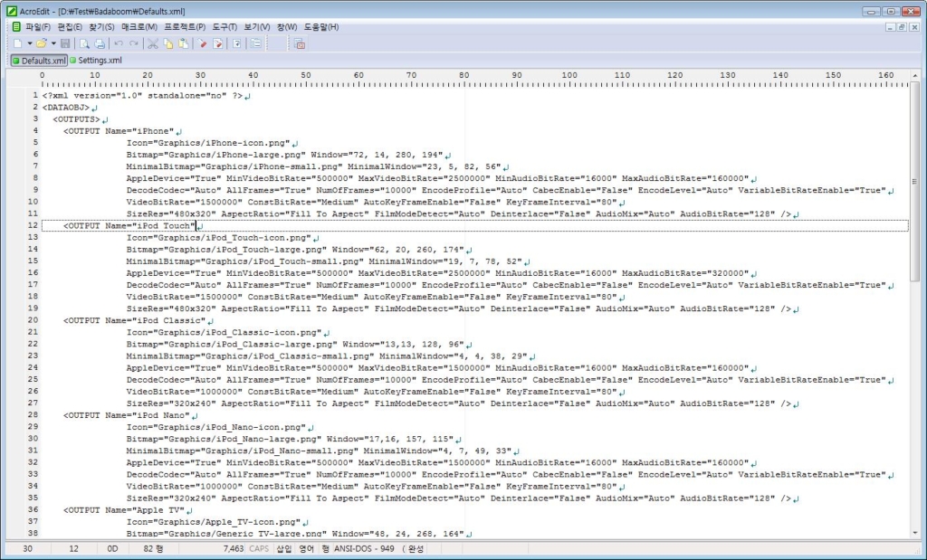
Task: Click Icon="Graphics/iPod_Touch-icon.png" on line 13
Action: coord(219,238)
